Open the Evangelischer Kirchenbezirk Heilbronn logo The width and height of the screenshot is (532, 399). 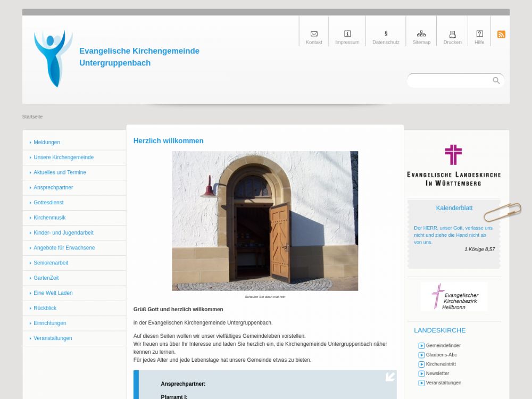pos(454,297)
